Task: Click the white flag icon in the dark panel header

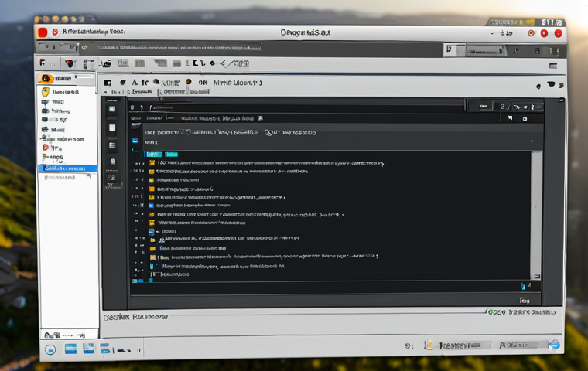Action: tap(510, 118)
